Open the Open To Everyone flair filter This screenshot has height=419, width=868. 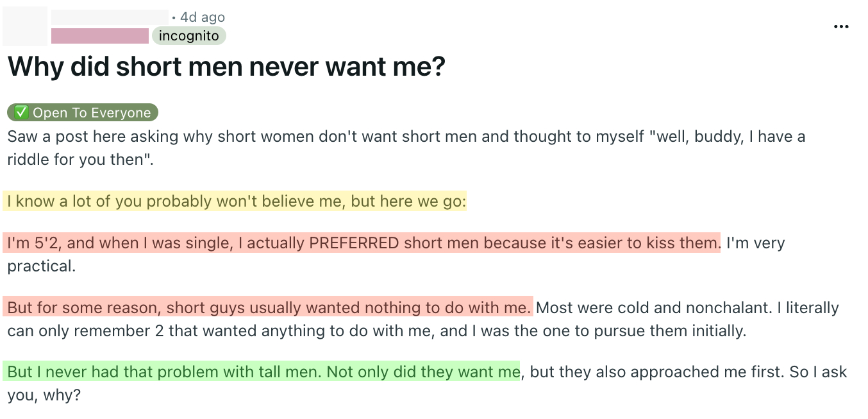82,112
